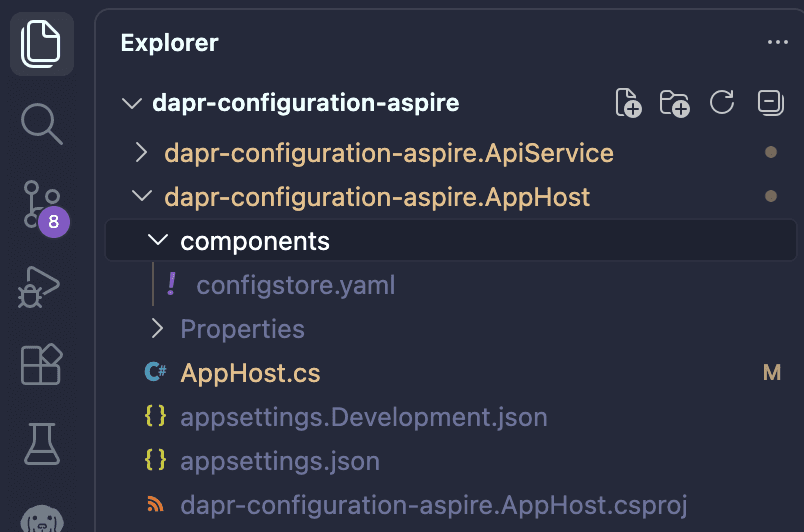This screenshot has width=804, height=532.
Task: Open the Run and Debug view
Action: (39, 287)
